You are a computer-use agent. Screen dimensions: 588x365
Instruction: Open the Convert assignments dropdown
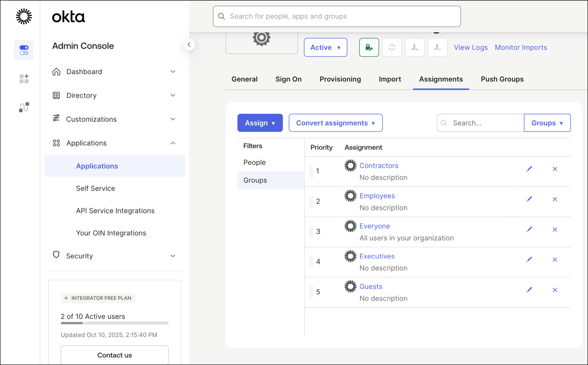(x=335, y=123)
